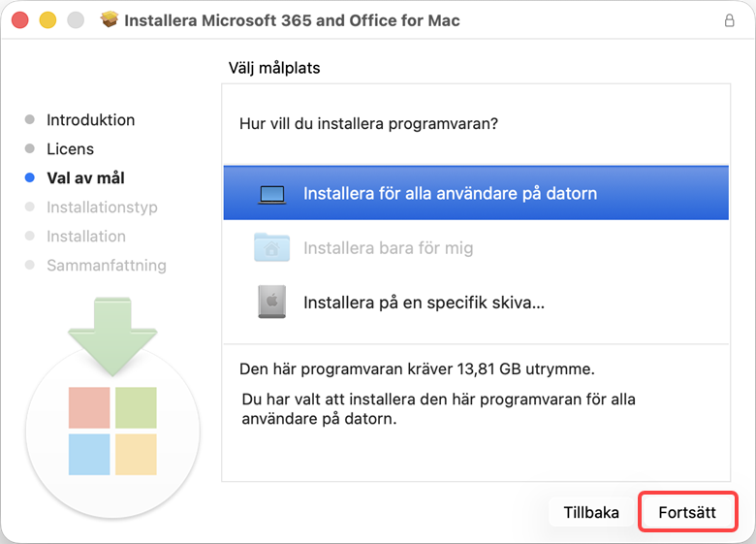Select Installera på en specifik skiva

point(424,303)
